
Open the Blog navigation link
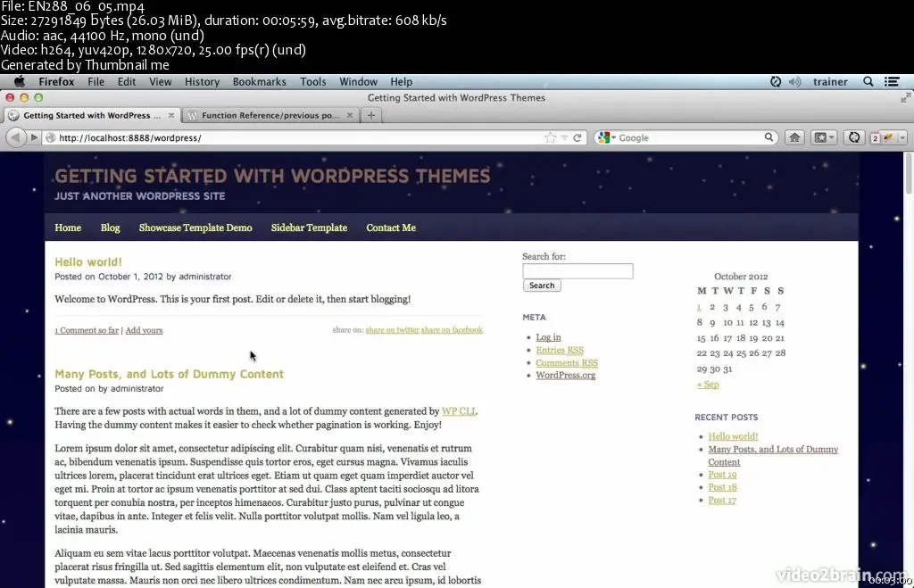click(110, 228)
